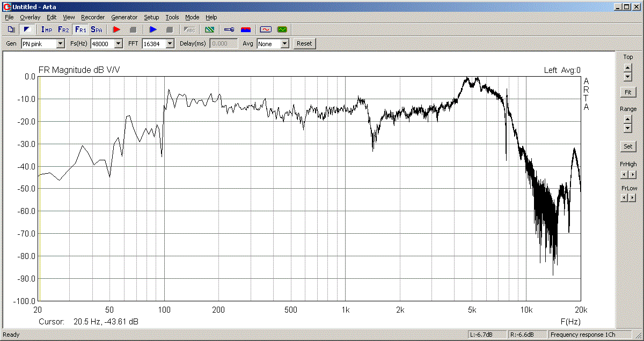Start recording with the red play icon
Viewport: 644px width, 341px height.
coord(116,29)
